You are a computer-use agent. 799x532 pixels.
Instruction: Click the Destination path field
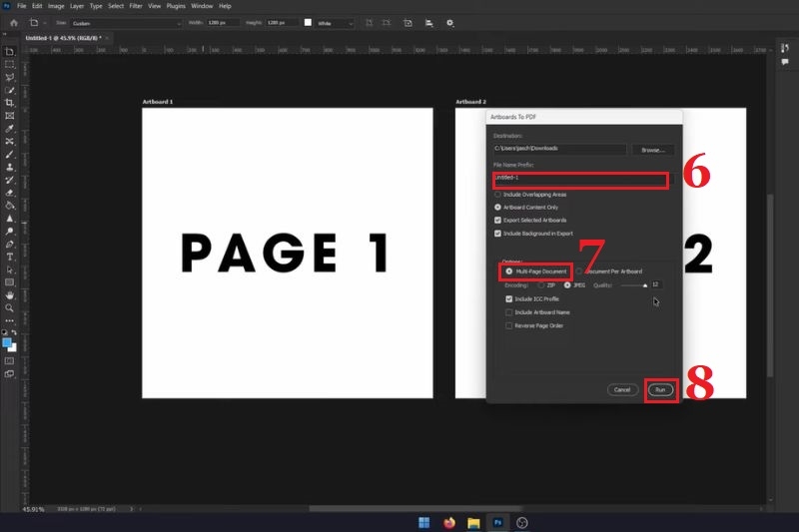point(559,149)
